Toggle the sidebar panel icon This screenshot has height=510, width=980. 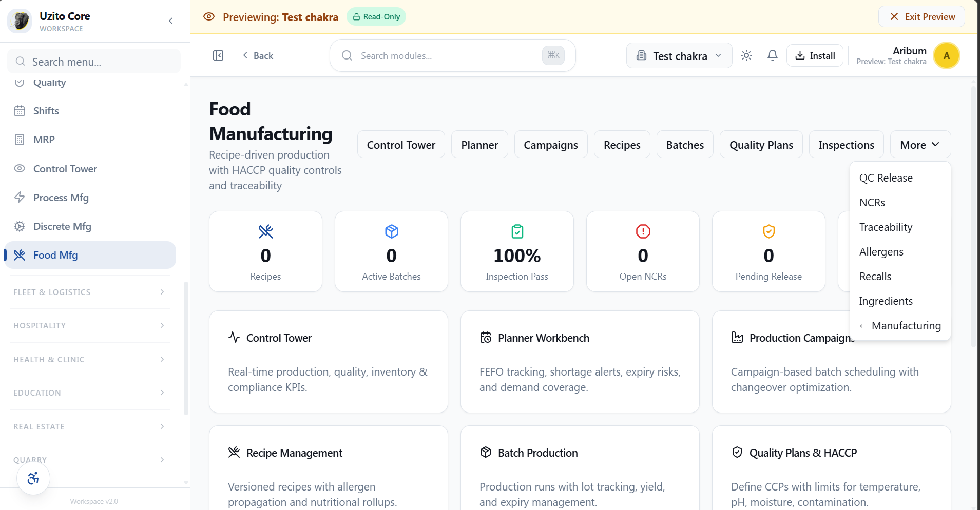coord(218,55)
